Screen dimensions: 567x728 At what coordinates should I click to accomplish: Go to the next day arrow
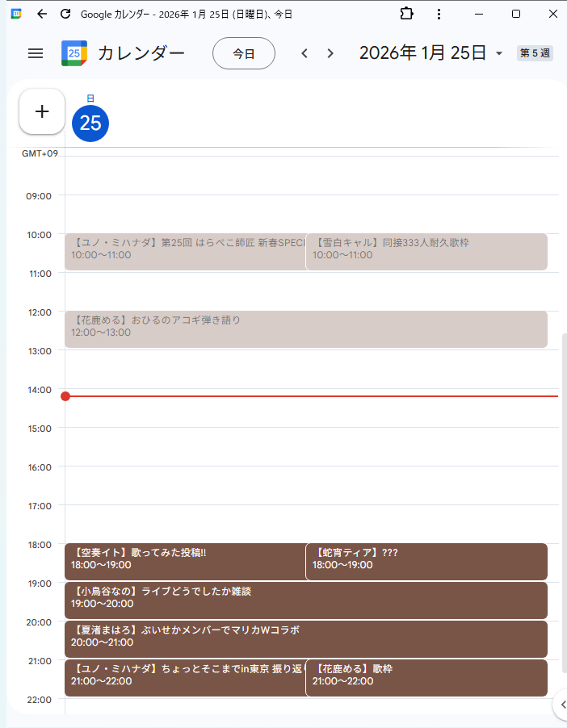[330, 53]
